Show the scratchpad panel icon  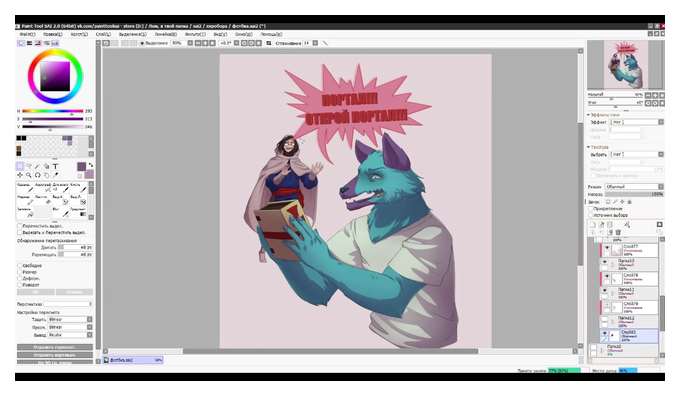tap(55, 43)
